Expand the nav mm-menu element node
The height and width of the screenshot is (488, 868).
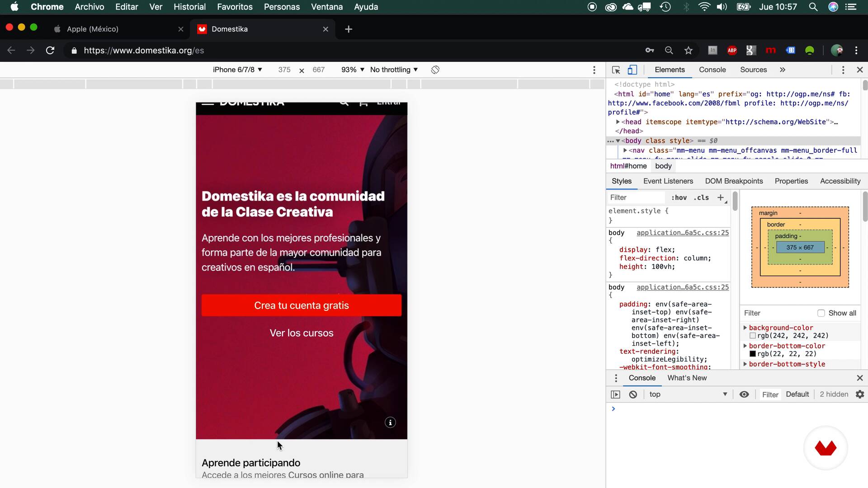625,150
